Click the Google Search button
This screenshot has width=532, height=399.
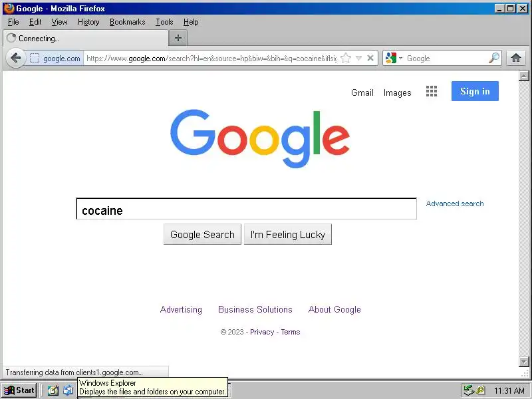click(x=202, y=234)
